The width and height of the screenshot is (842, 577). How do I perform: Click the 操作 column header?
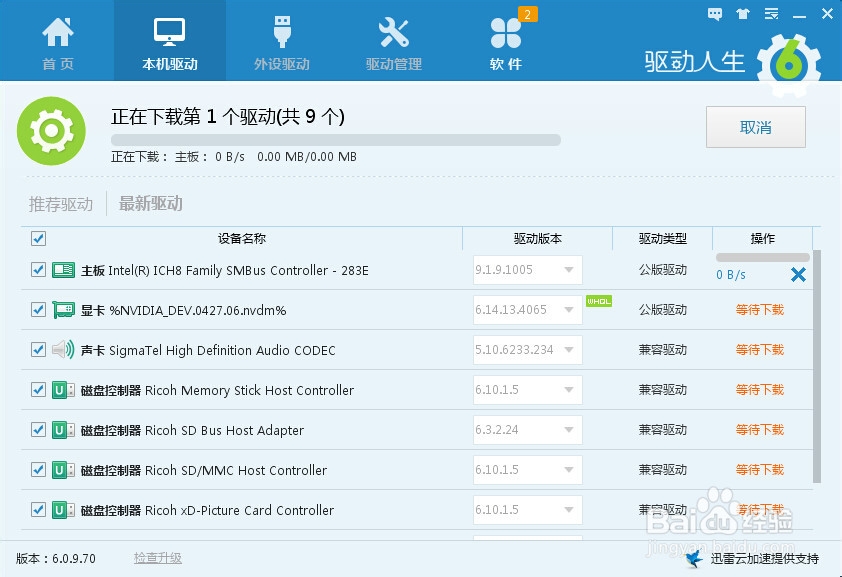tap(763, 238)
